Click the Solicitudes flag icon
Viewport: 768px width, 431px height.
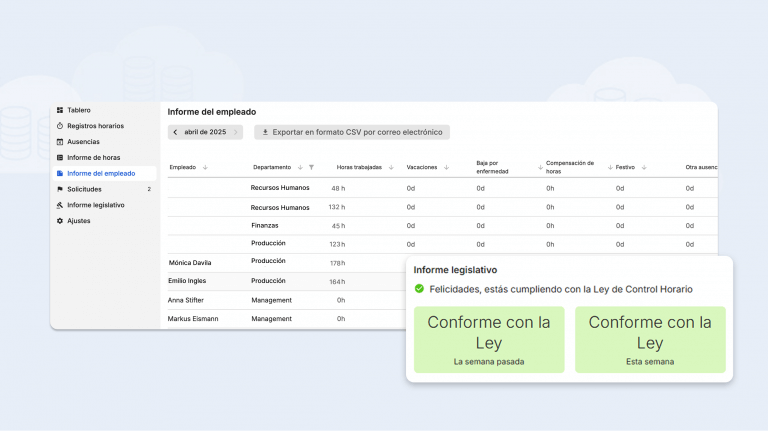pos(60,189)
